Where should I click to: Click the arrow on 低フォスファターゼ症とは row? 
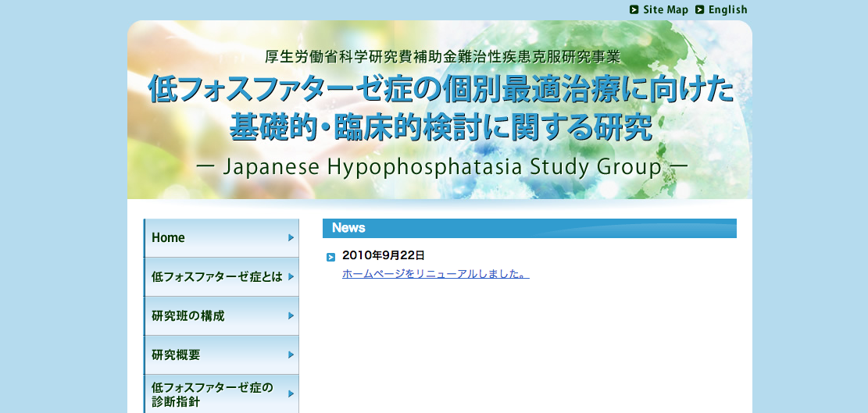coord(291,277)
